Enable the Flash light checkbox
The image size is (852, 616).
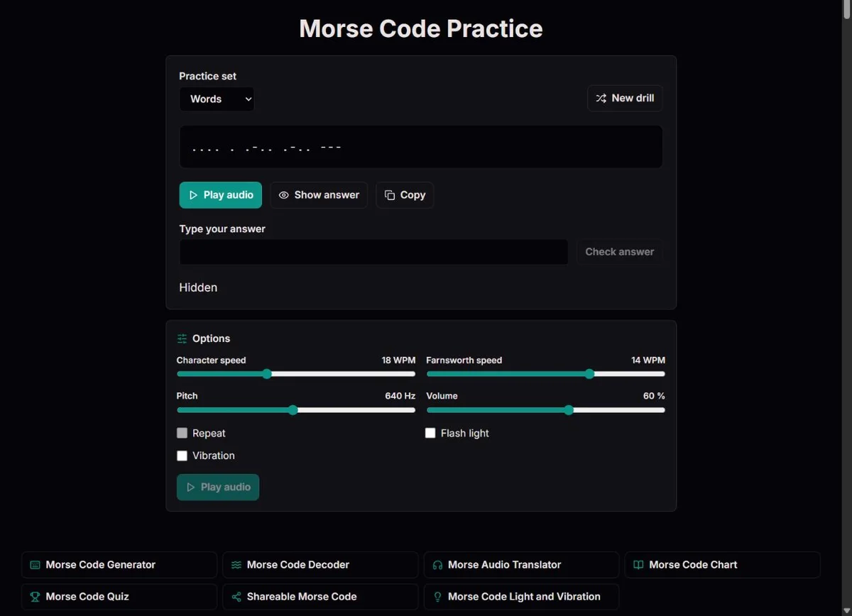click(x=430, y=433)
